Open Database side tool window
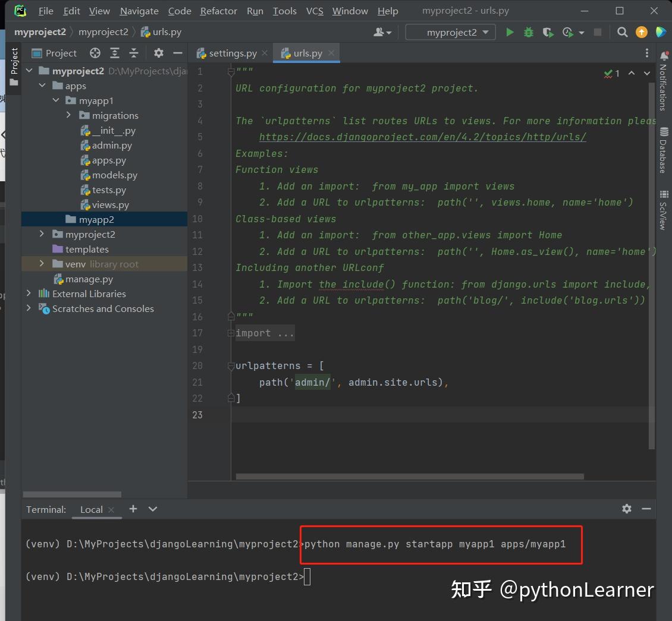This screenshot has height=621, width=672. click(x=664, y=150)
